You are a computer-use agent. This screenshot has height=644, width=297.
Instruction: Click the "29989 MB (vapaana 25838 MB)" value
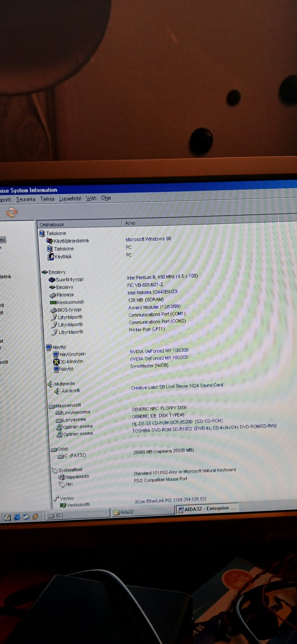point(163,451)
